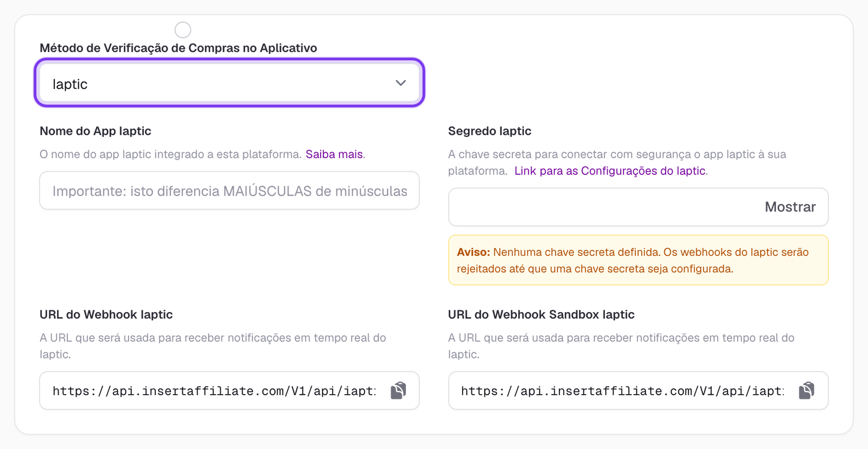Focus the Nome do App Iaptic input
Viewport: 868px width, 449px height.
coord(229,191)
